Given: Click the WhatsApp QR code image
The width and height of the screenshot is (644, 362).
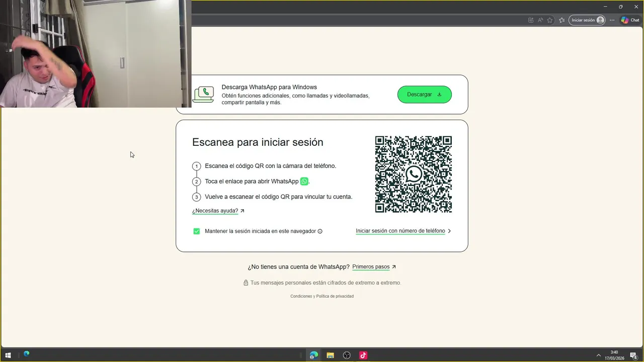Looking at the screenshot, I should (414, 174).
